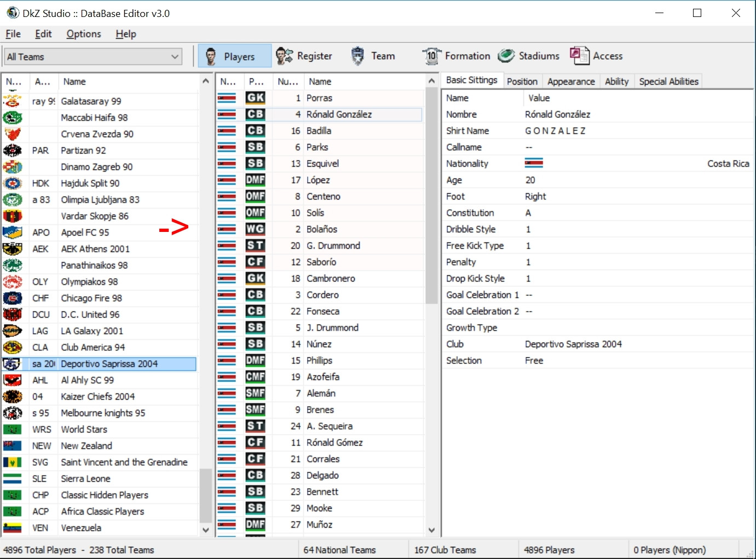The width and height of the screenshot is (756, 559).
Task: Open the Team section
Action: point(372,56)
